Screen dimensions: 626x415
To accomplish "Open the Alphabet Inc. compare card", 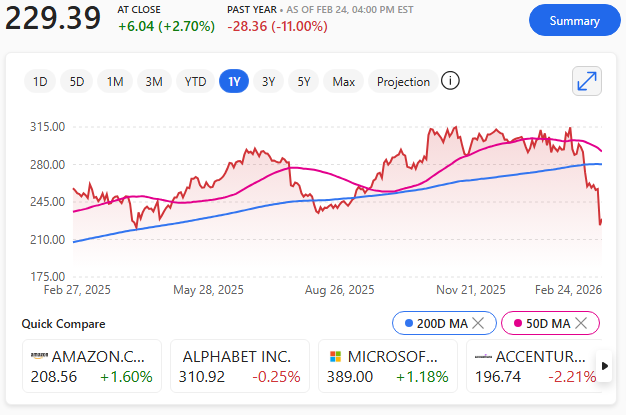I will click(x=238, y=366).
